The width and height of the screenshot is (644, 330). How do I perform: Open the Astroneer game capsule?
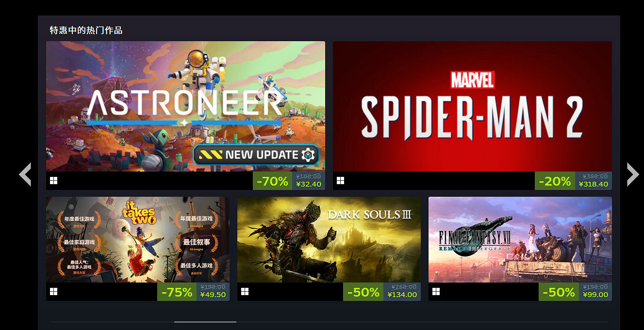[185, 106]
